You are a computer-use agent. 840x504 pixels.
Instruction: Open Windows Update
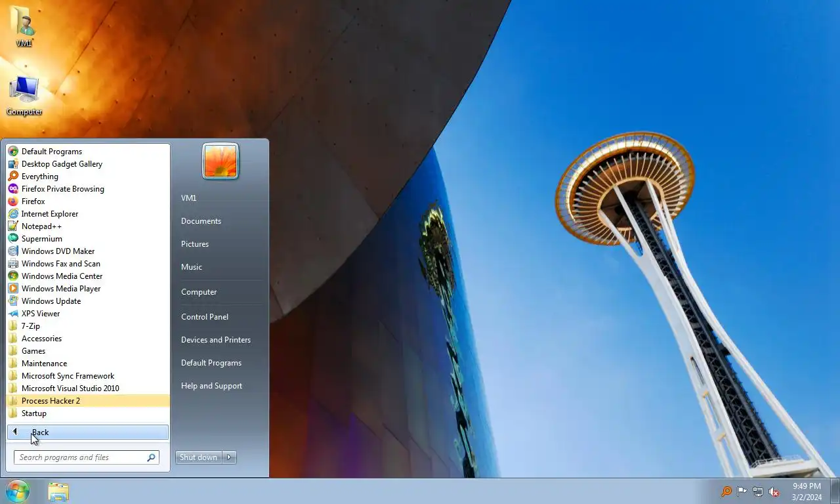[x=88, y=301]
